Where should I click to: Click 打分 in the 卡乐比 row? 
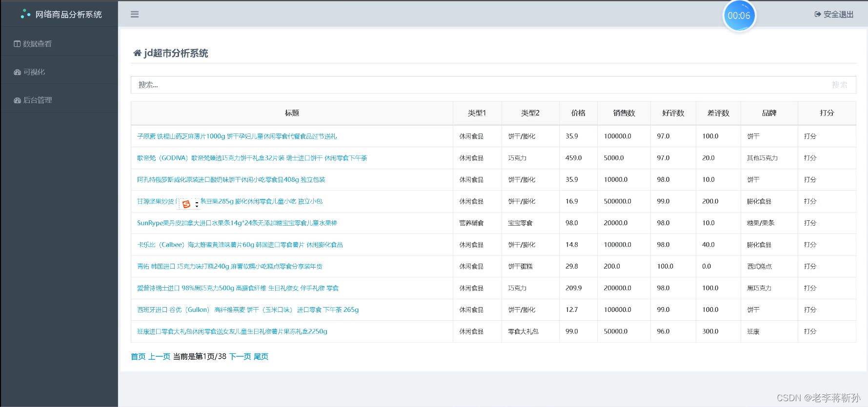[x=810, y=245]
